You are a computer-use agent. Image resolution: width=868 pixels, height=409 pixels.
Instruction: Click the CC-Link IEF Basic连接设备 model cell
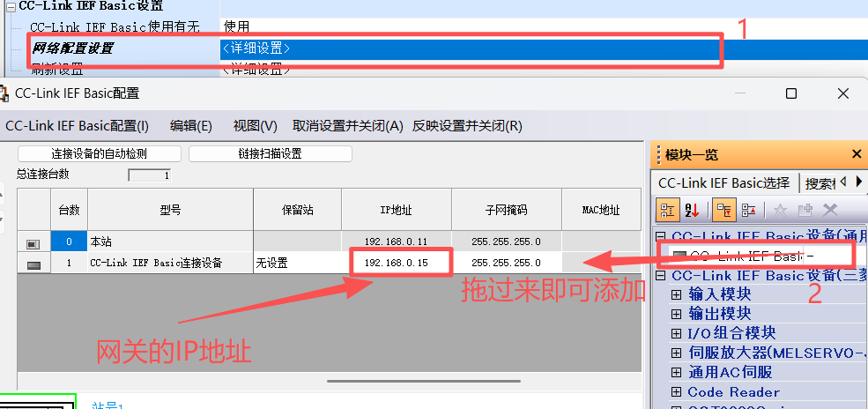pyautogui.click(x=170, y=263)
